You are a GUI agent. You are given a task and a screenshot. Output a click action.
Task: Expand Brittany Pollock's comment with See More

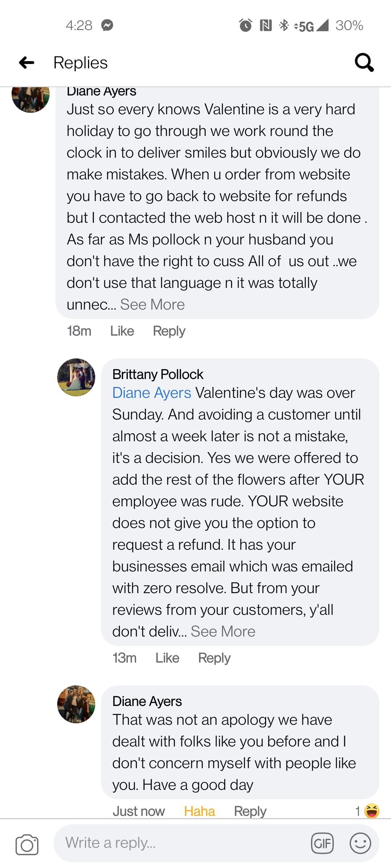click(223, 631)
